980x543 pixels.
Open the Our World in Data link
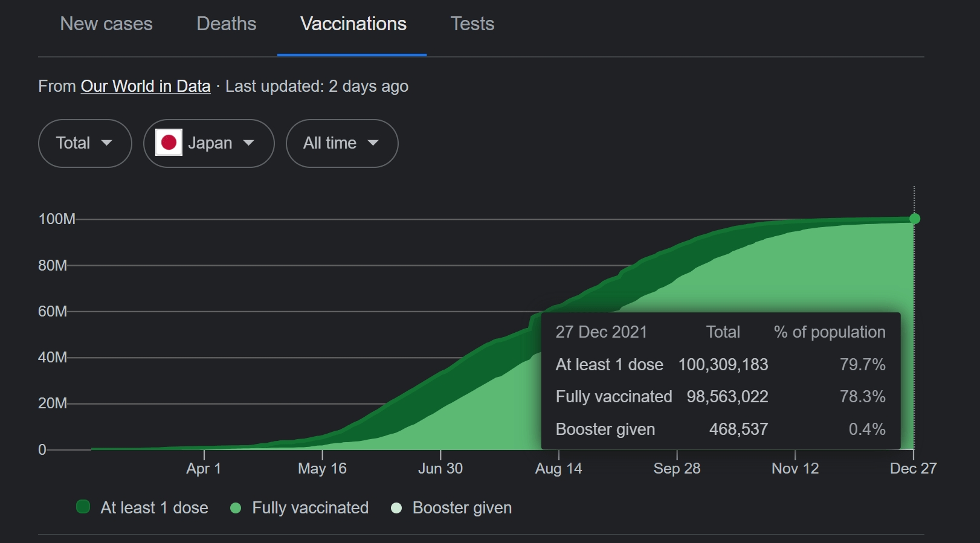(x=146, y=86)
